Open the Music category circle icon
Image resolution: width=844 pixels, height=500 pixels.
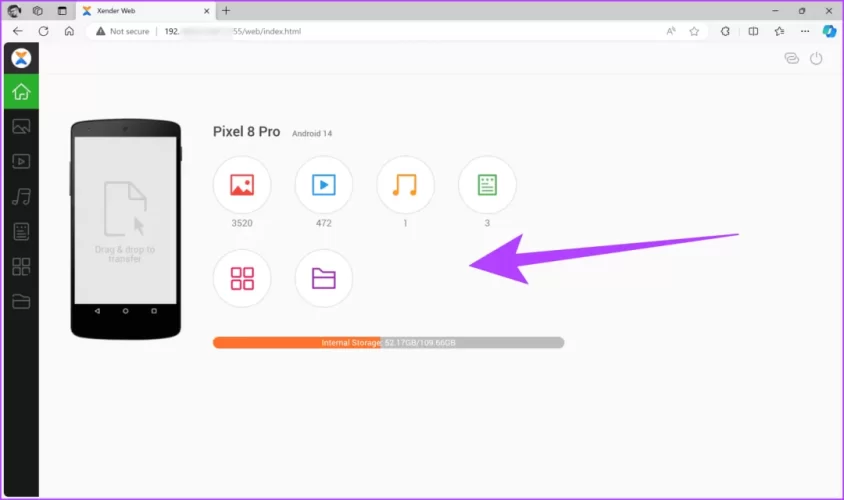tap(405, 185)
